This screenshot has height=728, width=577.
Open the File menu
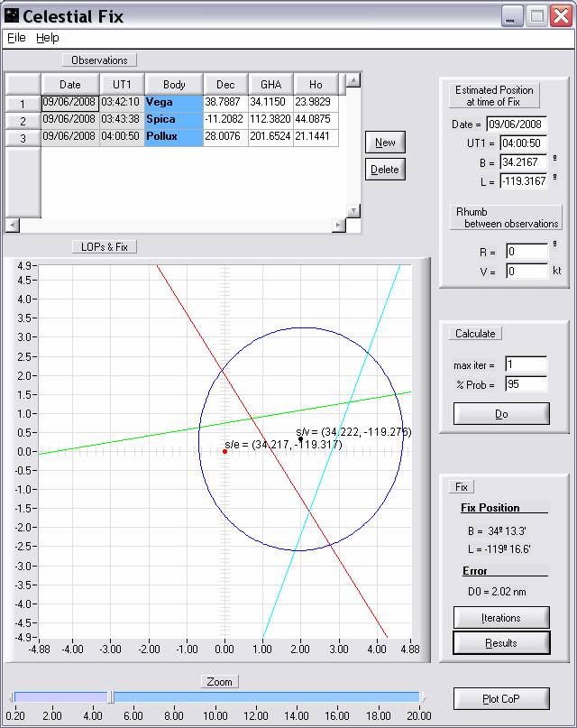click(x=16, y=38)
